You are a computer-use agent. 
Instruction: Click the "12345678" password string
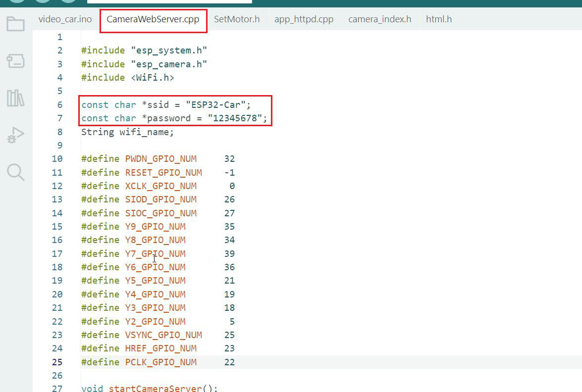(235, 118)
